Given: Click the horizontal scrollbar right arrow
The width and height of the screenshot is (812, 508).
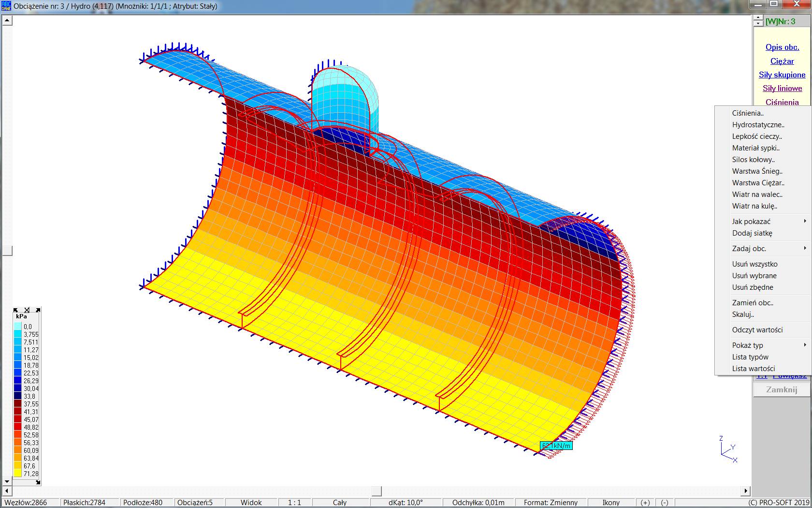Looking at the screenshot, I should tap(746, 491).
